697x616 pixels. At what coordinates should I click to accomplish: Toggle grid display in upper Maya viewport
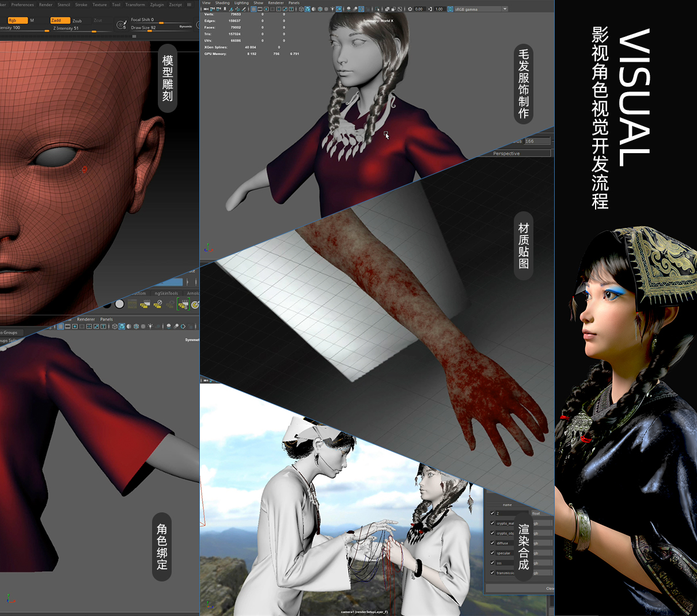coord(253,9)
